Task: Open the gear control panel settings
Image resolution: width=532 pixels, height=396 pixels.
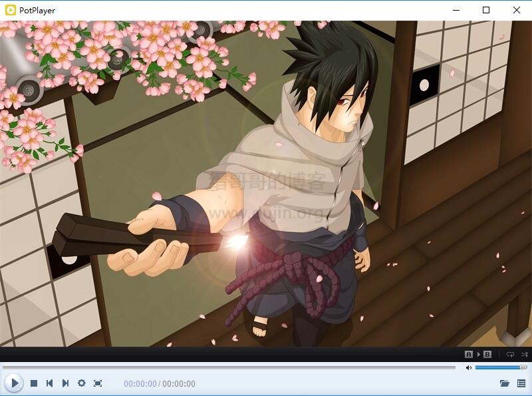Action: coord(81,383)
